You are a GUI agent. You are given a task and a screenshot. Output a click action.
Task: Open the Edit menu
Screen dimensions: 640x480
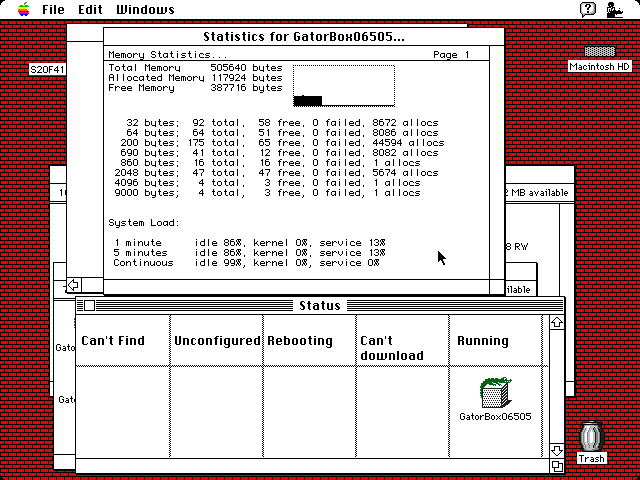[90, 9]
